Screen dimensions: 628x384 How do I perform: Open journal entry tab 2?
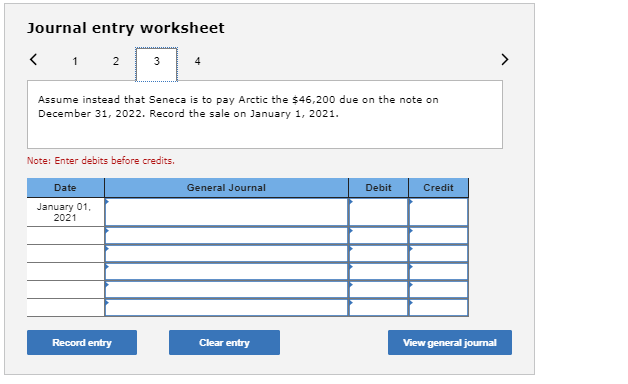(116, 61)
